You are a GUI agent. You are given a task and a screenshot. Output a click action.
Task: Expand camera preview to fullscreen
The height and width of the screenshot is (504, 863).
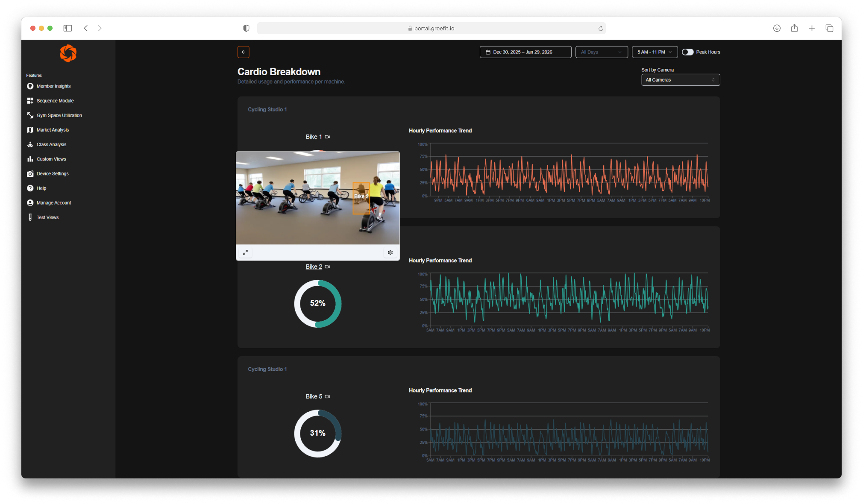pyautogui.click(x=245, y=252)
